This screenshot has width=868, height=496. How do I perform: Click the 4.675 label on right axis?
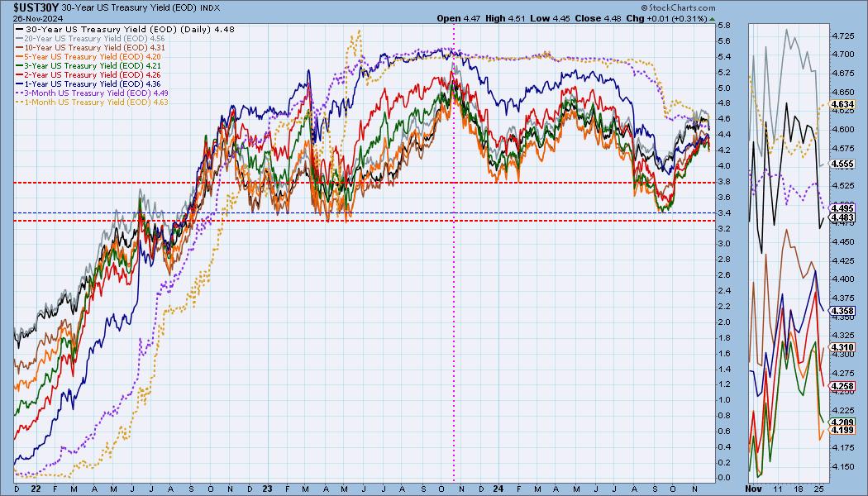click(x=843, y=73)
